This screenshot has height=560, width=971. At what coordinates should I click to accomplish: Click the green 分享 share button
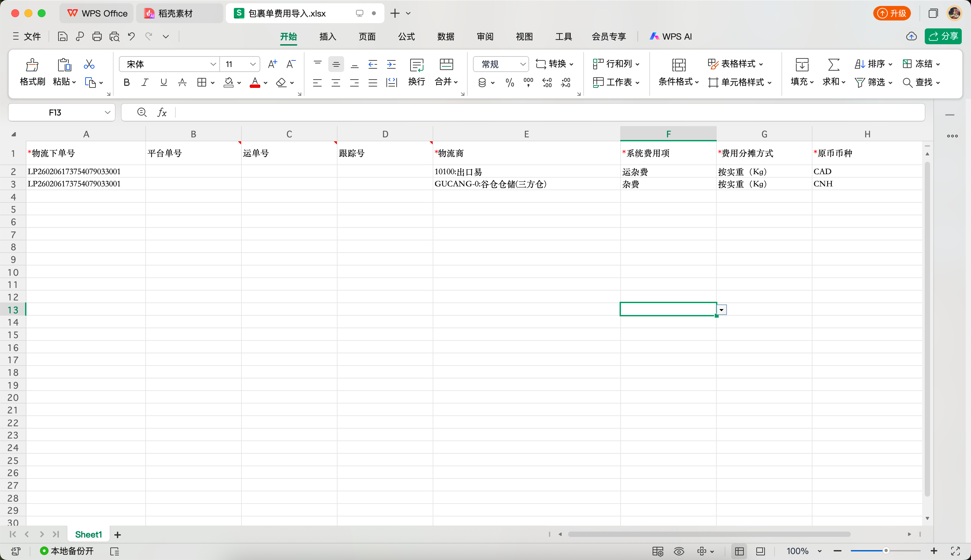[x=943, y=37]
